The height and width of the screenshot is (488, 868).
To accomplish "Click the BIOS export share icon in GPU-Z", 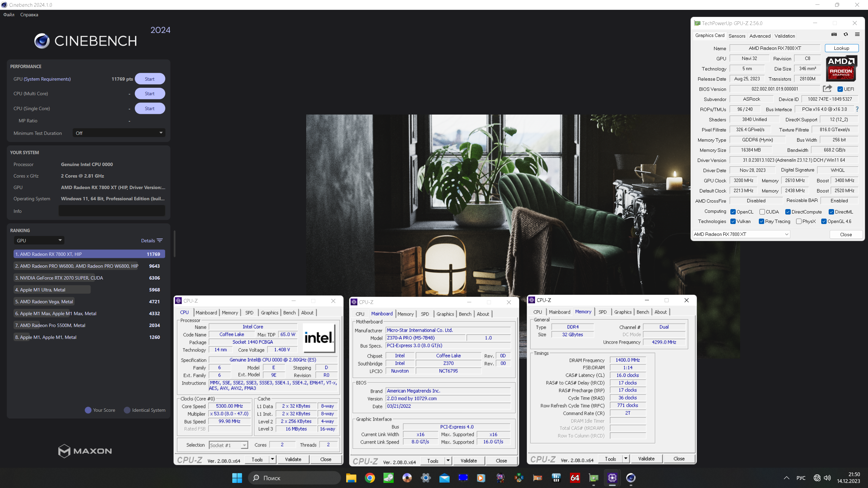I will point(827,89).
